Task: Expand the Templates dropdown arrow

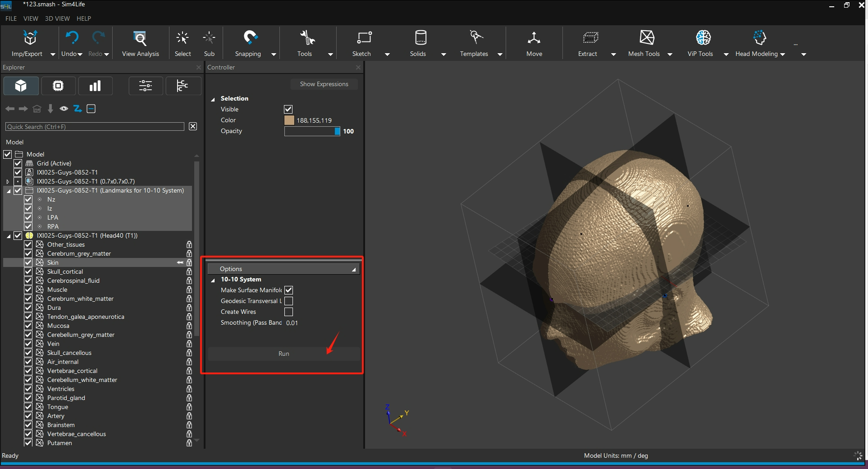Action: [x=500, y=55]
